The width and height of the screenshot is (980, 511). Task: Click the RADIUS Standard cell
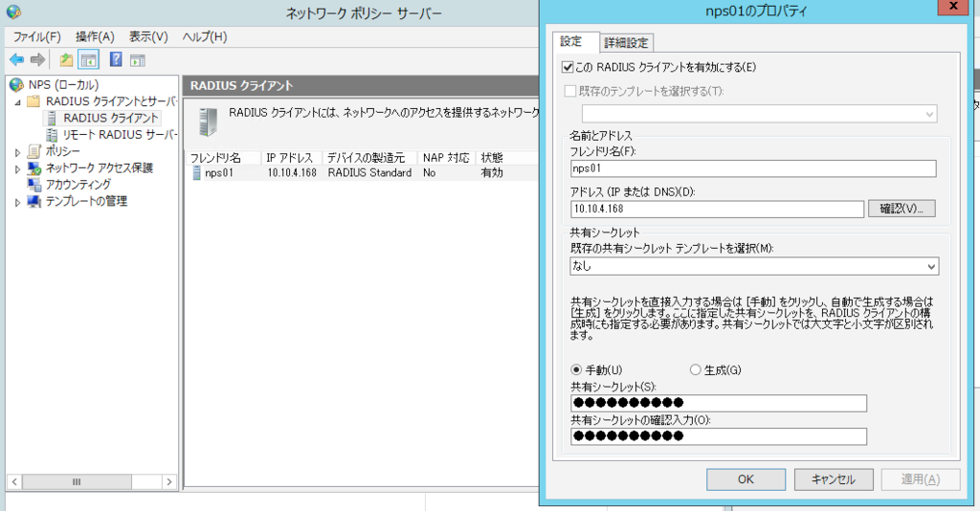pos(369,173)
